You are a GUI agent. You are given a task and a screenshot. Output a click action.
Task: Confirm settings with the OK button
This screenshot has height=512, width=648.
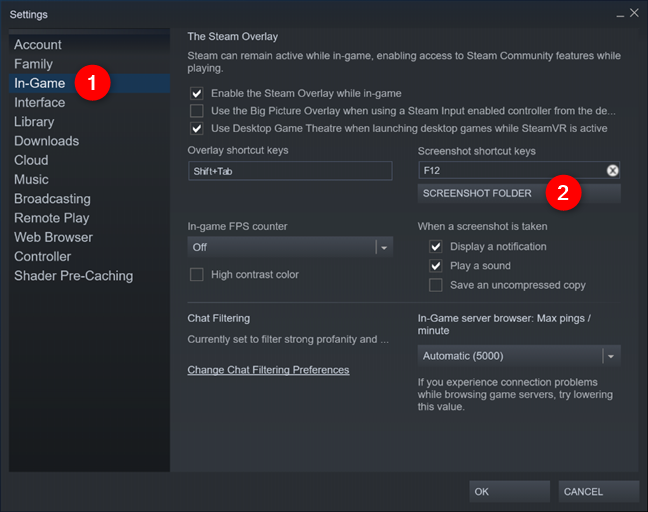click(509, 491)
